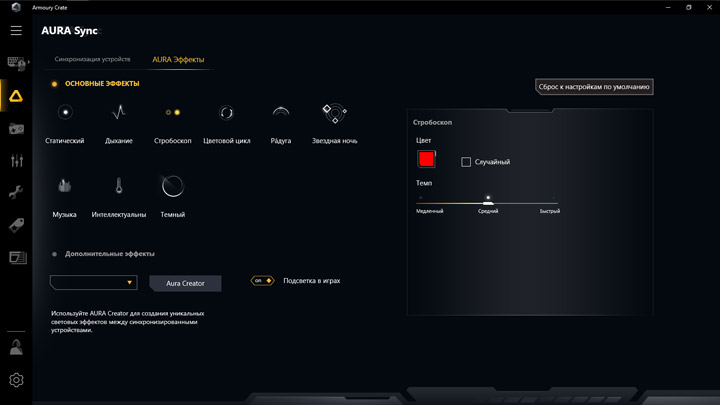Open the GameVisual sidebar icon
The image size is (720, 405).
click(x=17, y=129)
